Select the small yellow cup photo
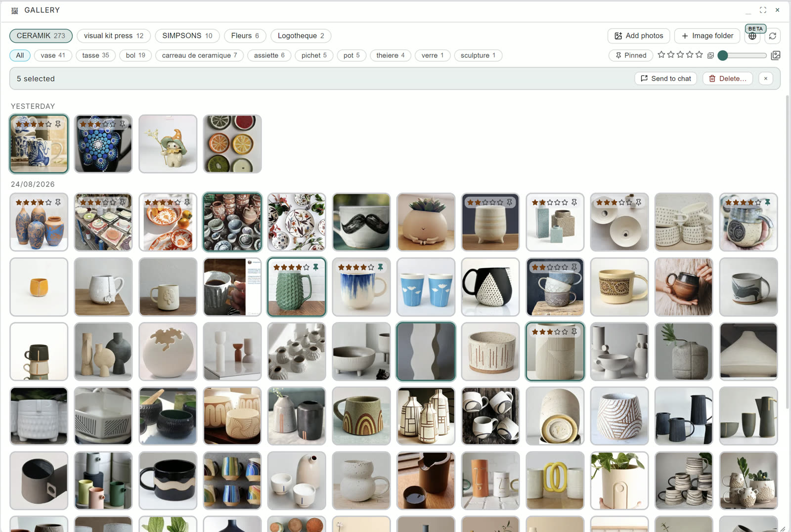Image resolution: width=791 pixels, height=532 pixels. [39, 287]
